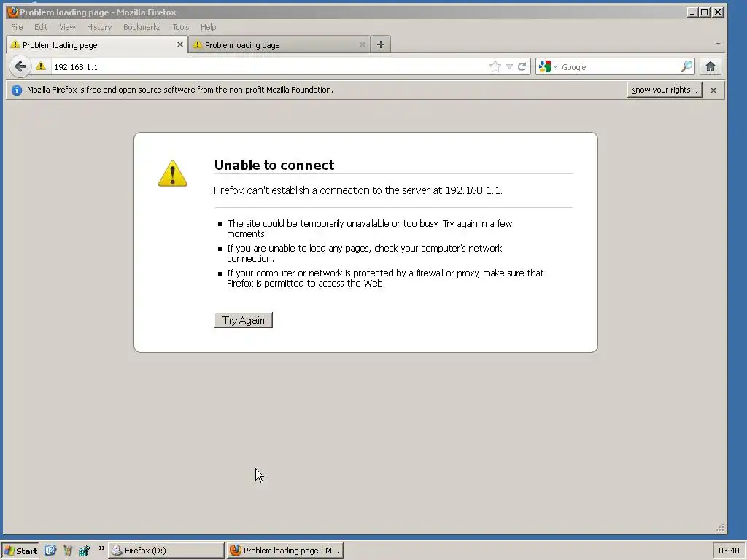Go back with the back arrow button
The width and height of the screenshot is (747, 560).
pyautogui.click(x=20, y=66)
